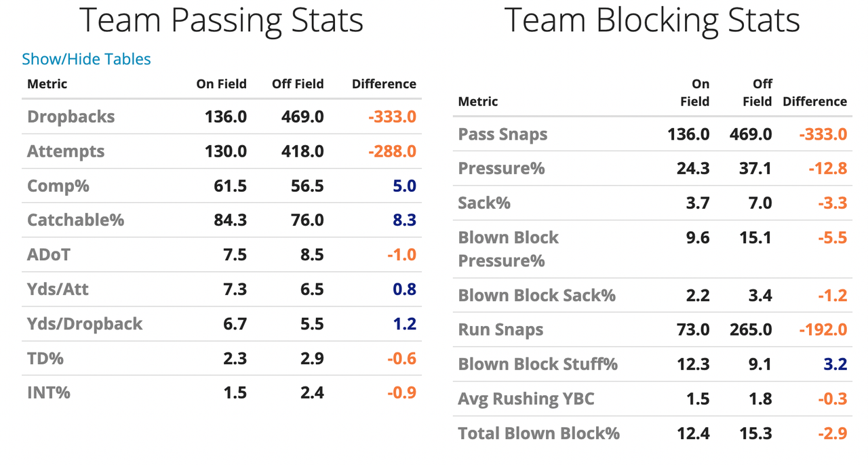The width and height of the screenshot is (868, 465).
Task: Select the Total Blown Block% label
Action: tap(539, 434)
